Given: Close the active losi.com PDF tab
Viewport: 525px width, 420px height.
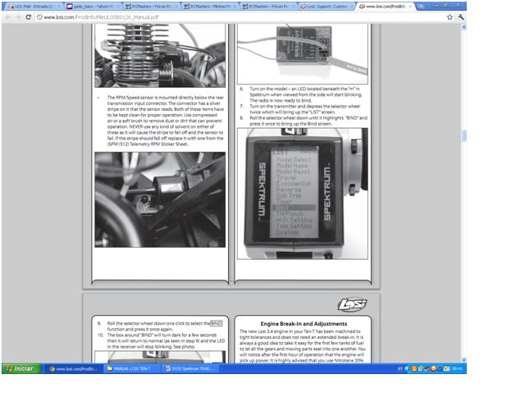Looking at the screenshot, I should (410, 7).
